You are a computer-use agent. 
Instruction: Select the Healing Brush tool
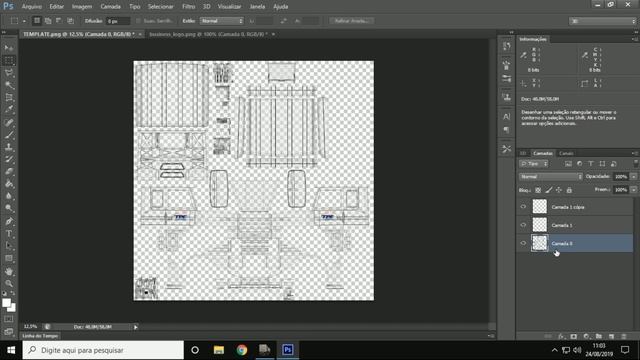[x=9, y=122]
